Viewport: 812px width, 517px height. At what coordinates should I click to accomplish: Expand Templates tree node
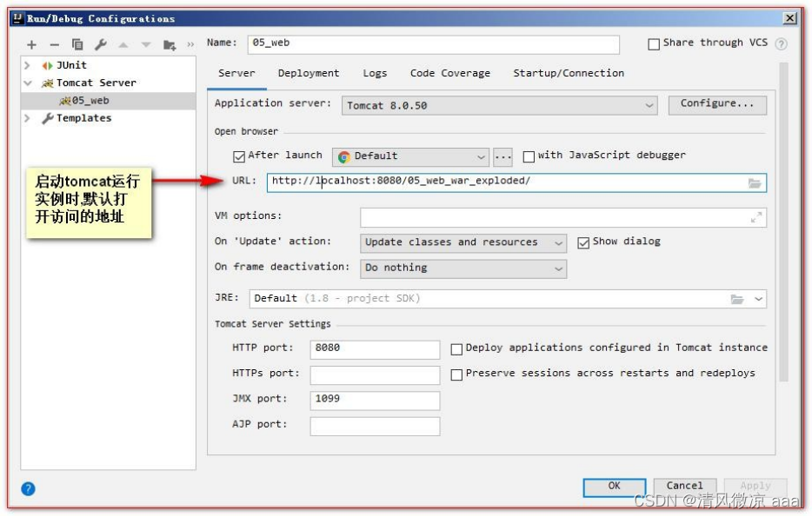(28, 118)
